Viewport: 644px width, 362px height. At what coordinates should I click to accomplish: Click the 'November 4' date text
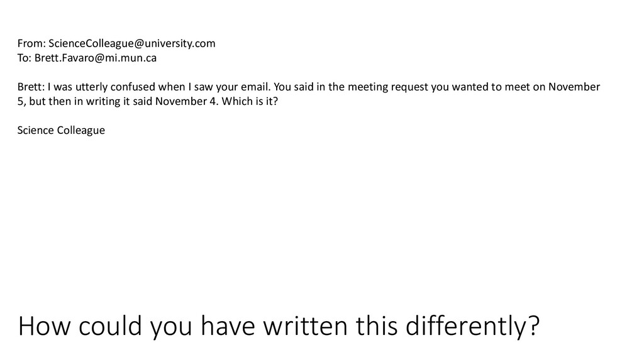pos(186,101)
